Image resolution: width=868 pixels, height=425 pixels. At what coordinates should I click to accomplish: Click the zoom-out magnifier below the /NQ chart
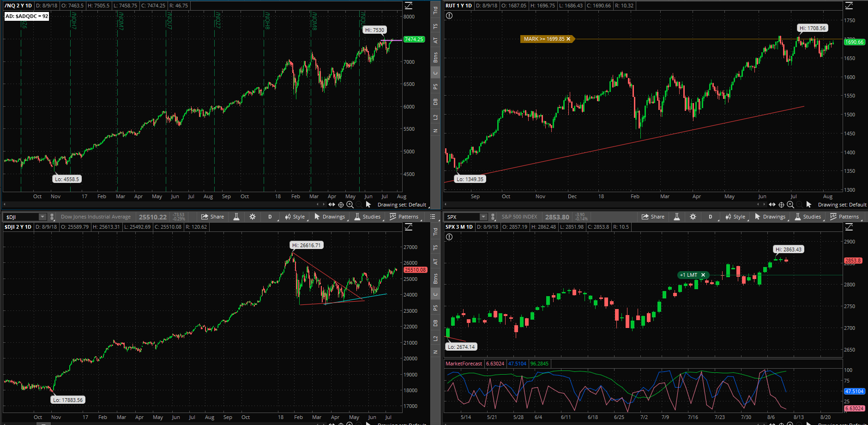click(x=359, y=205)
